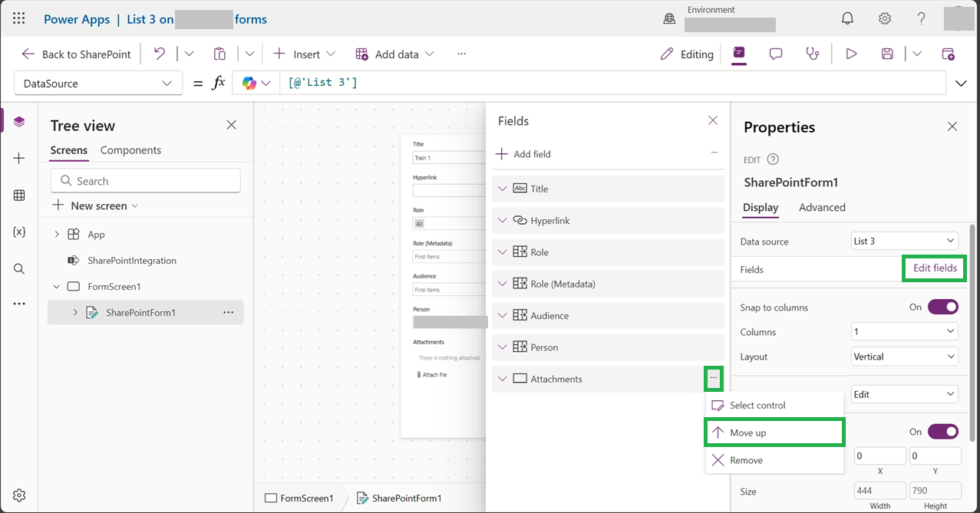Screen dimensions: 980x513
Task: Click the Tree view search box
Action: tap(145, 181)
